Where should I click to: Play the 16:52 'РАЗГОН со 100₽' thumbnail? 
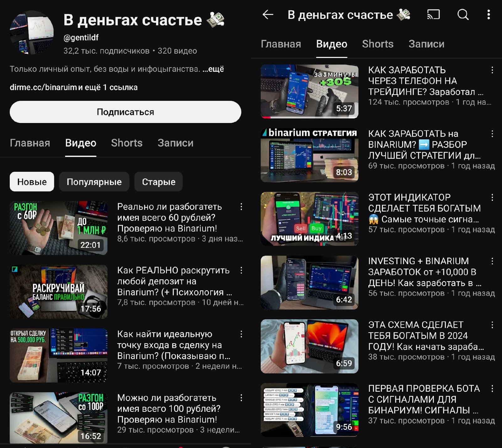pyautogui.click(x=59, y=418)
